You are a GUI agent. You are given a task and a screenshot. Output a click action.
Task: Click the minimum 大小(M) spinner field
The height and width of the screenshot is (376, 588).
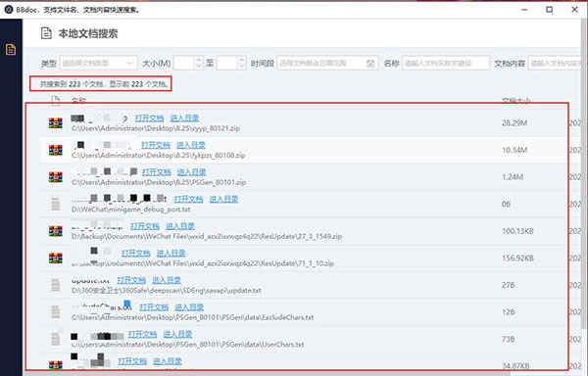(188, 64)
